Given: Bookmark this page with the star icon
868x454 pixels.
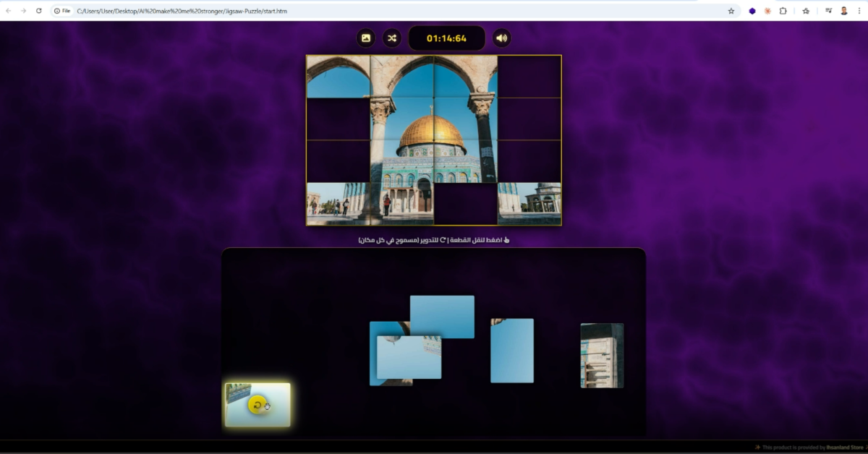Looking at the screenshot, I should click(731, 11).
